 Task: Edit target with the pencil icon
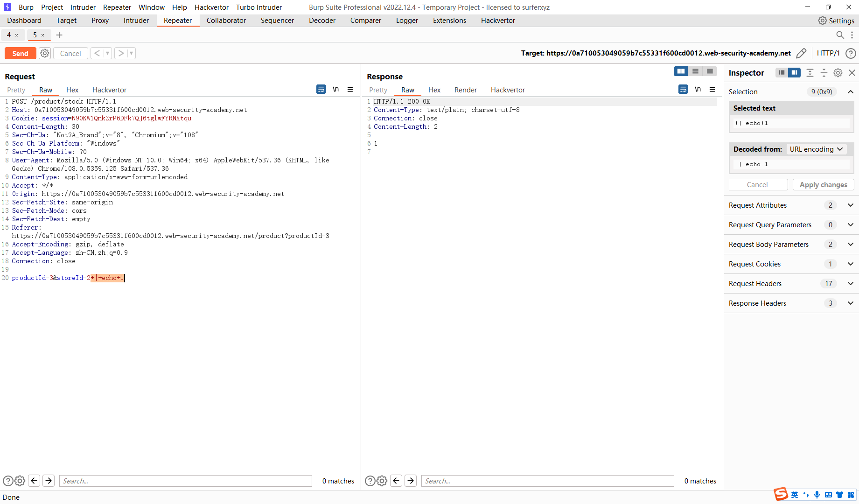tap(801, 53)
